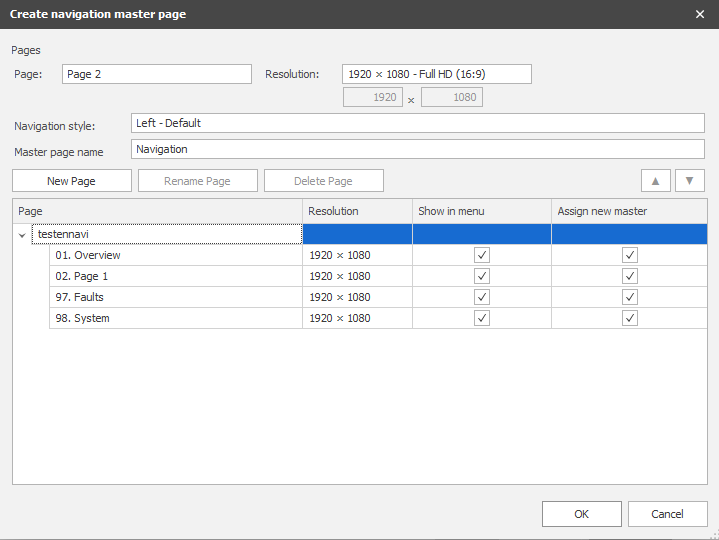The image size is (719, 540).
Task: Open the Resolution dropdown showing Full HD
Action: pos(437,74)
